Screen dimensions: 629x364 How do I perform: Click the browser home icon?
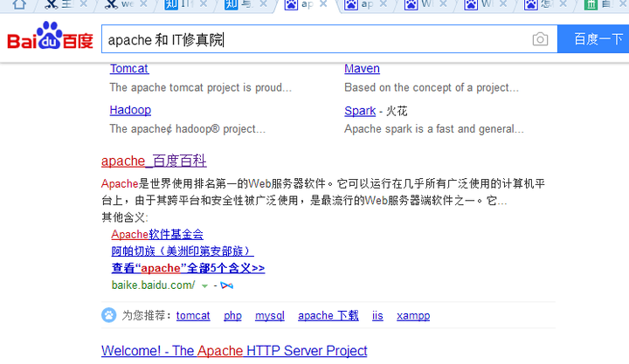(19, 4)
